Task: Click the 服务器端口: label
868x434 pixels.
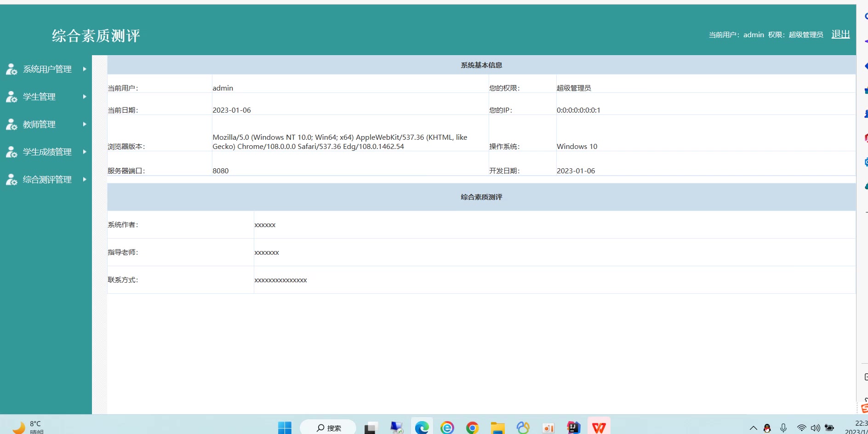Action: 126,171
